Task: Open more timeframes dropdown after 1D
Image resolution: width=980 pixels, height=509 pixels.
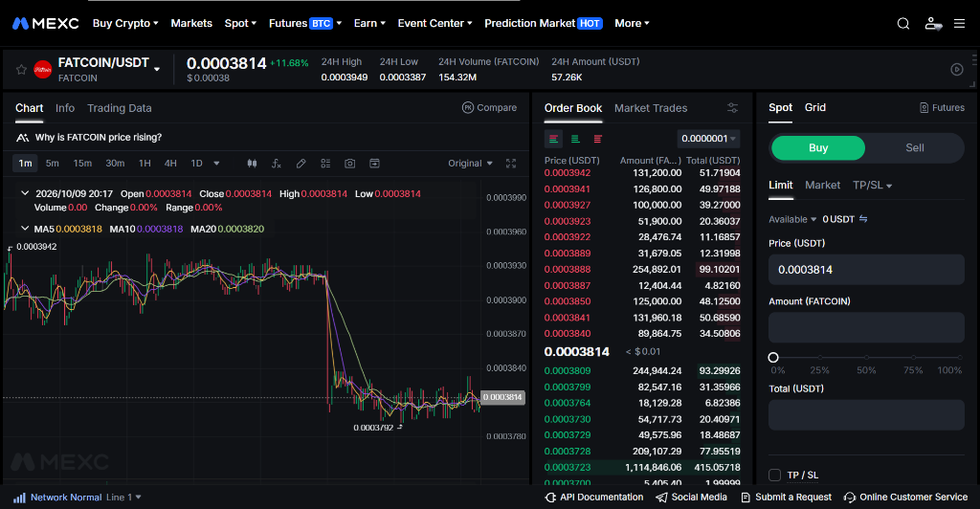Action: coord(216,163)
